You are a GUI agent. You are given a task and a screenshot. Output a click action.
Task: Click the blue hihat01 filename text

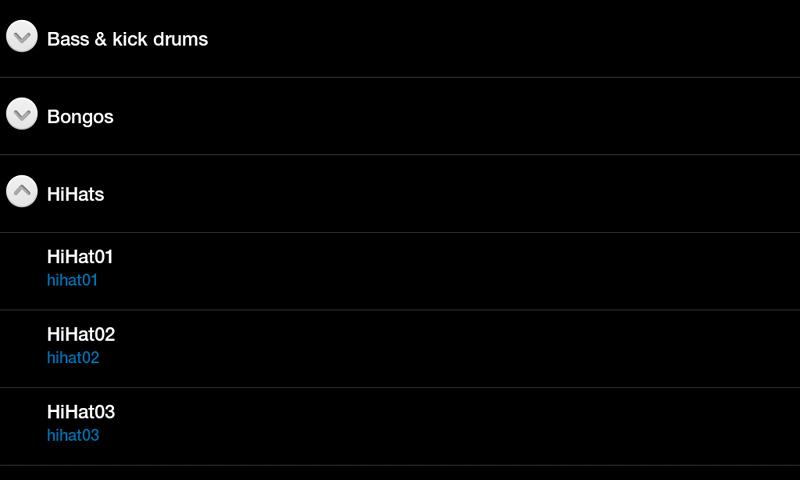coord(72,280)
